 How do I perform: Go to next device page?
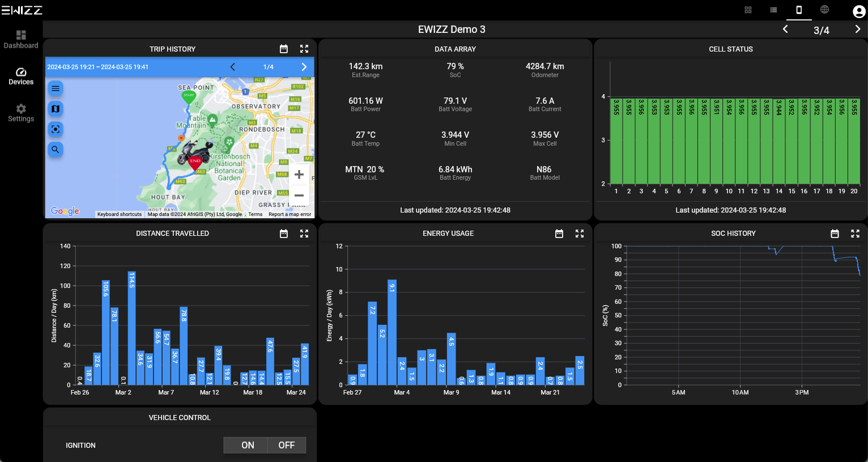pyautogui.click(x=857, y=29)
